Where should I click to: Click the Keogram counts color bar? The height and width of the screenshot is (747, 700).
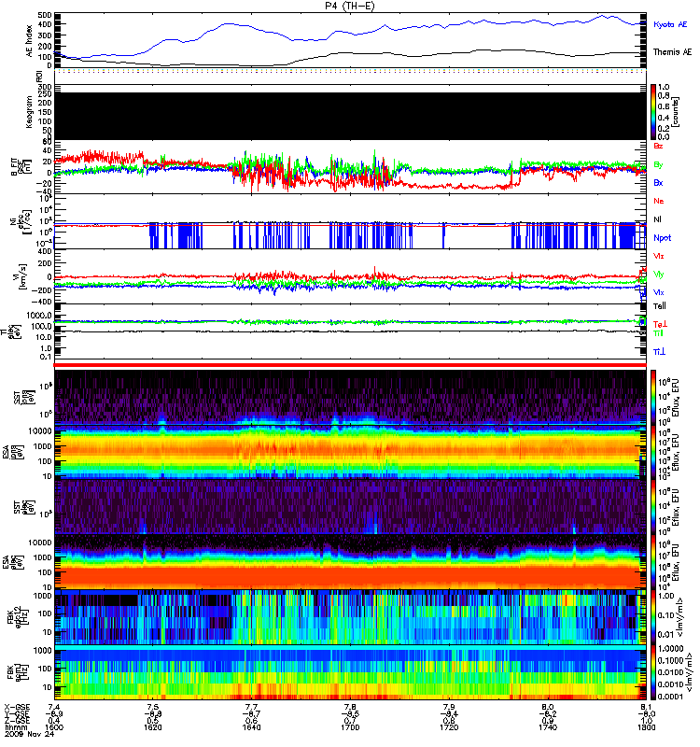pos(653,112)
